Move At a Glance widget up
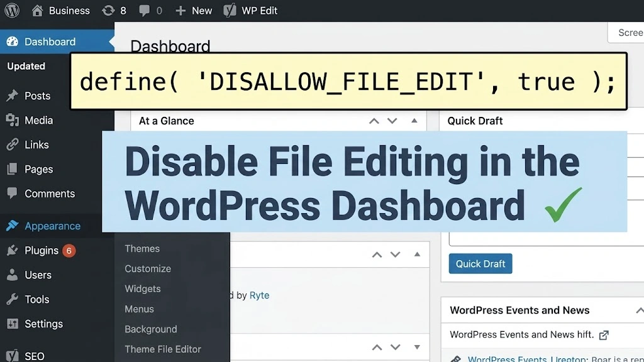 click(x=374, y=121)
